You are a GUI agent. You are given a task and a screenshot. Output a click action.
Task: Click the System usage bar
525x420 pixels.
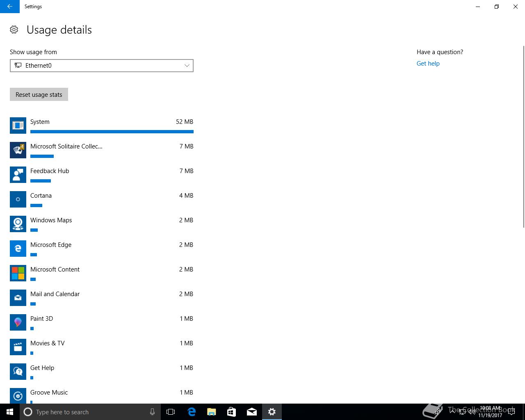click(112, 132)
